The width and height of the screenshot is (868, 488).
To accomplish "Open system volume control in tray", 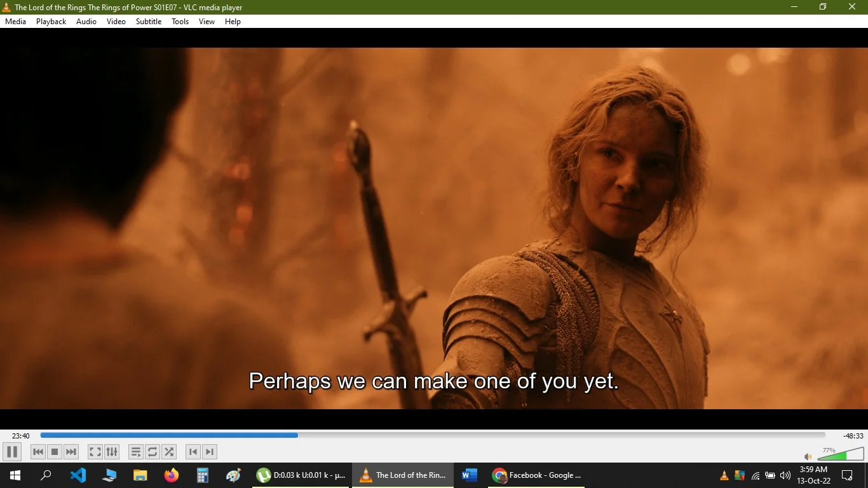I will tap(785, 475).
